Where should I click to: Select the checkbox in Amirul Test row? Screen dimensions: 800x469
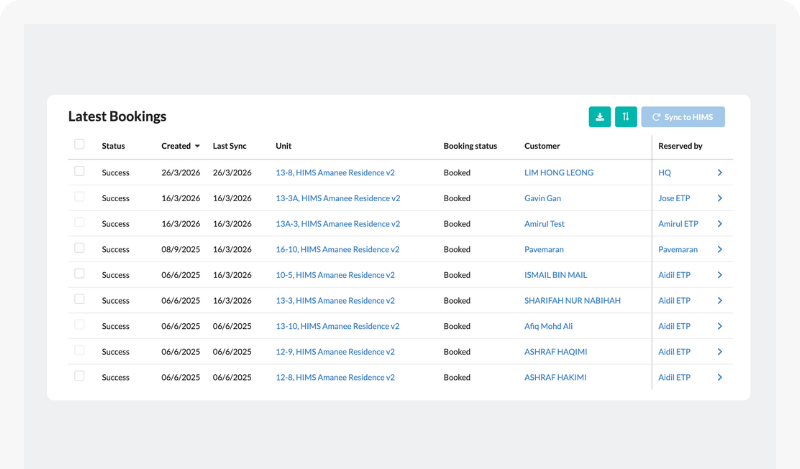tap(79, 222)
